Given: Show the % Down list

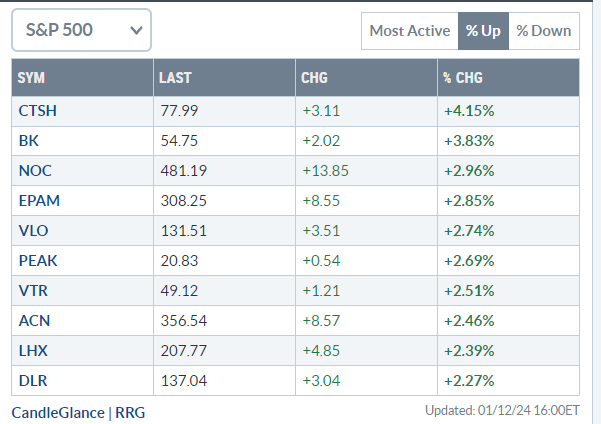Looking at the screenshot, I should [x=544, y=30].
